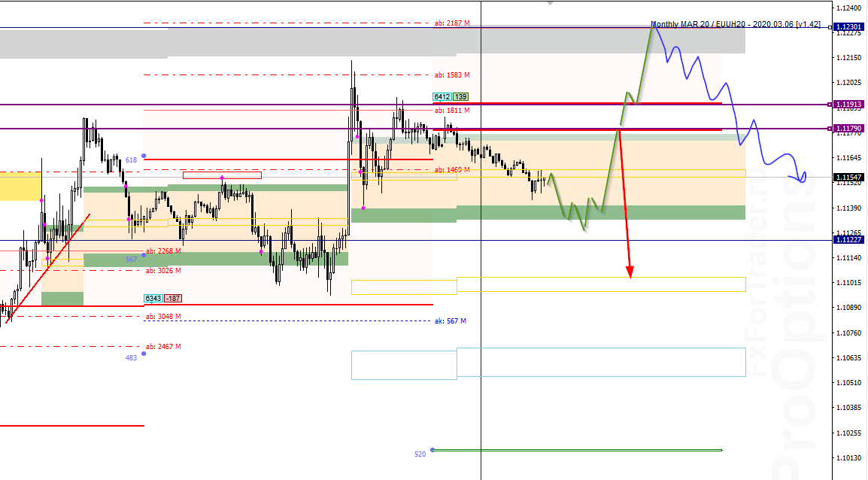Click 1.10510 on the price scale
The height and width of the screenshot is (480, 868).
pyautogui.click(x=848, y=382)
